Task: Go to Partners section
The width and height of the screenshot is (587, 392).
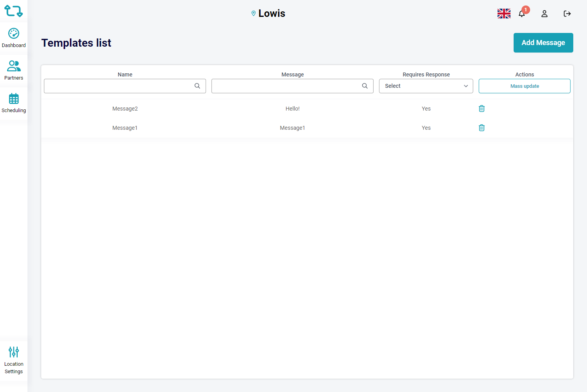Action: click(x=14, y=71)
